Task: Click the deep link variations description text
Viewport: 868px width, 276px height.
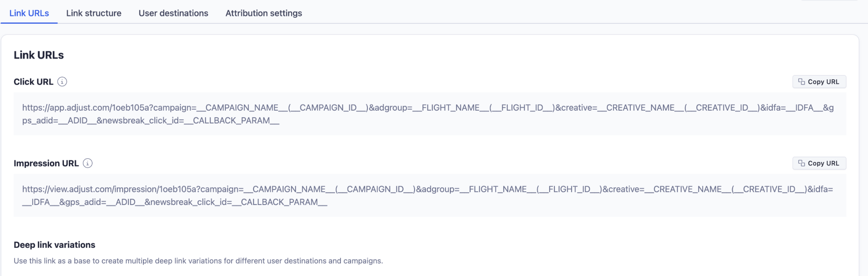Action: click(198, 261)
